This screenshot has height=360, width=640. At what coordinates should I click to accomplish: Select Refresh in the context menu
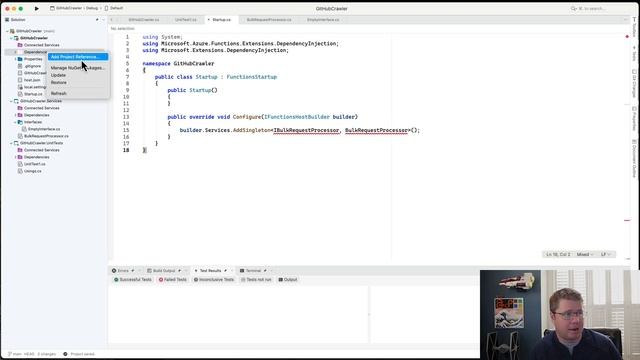tap(59, 93)
